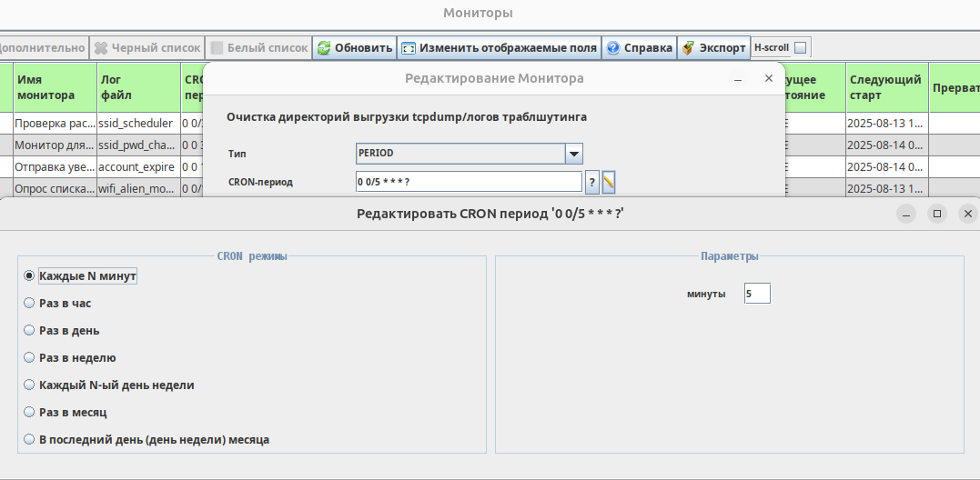Minimize the Редактировать CRON период window
Image resolution: width=980 pixels, height=480 pixels.
tap(905, 215)
